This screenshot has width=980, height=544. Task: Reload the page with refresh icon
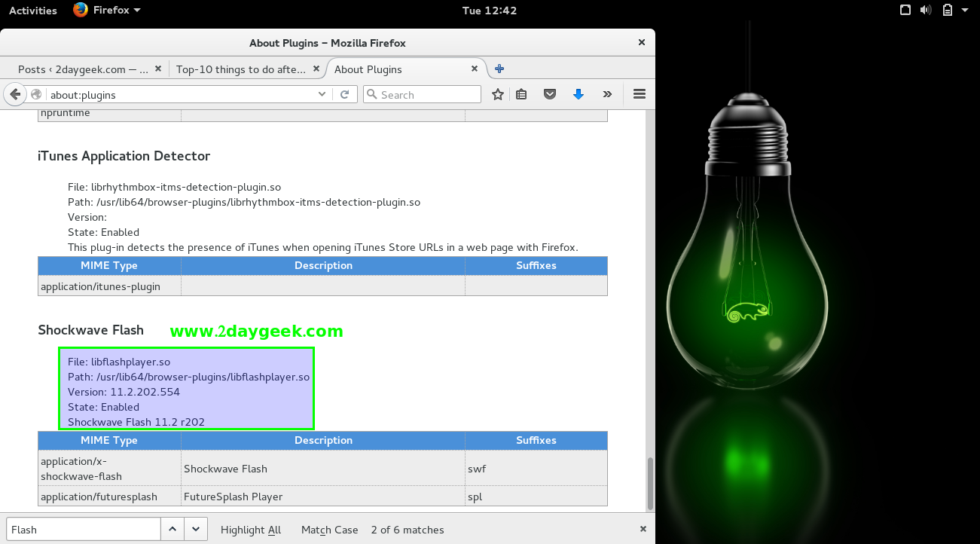[345, 94]
